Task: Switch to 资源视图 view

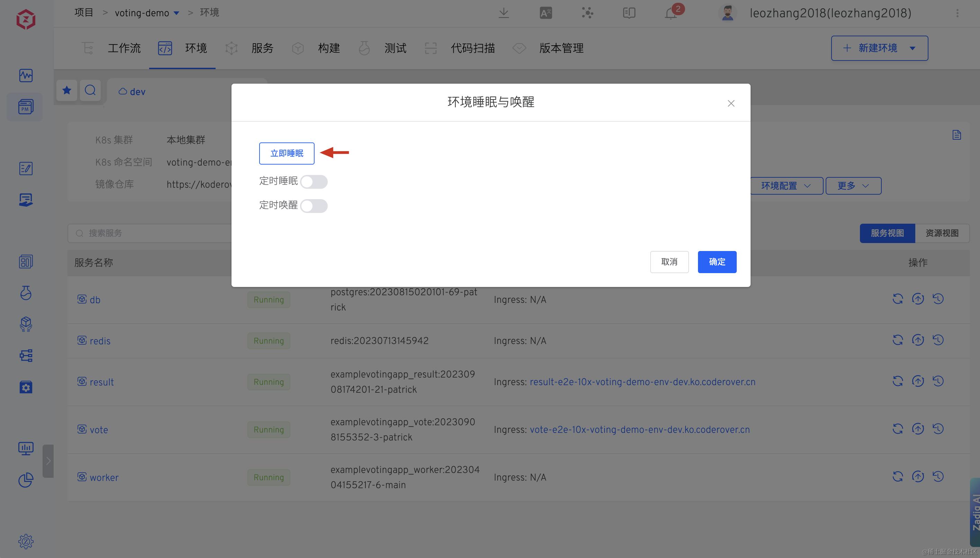Action: (x=942, y=233)
